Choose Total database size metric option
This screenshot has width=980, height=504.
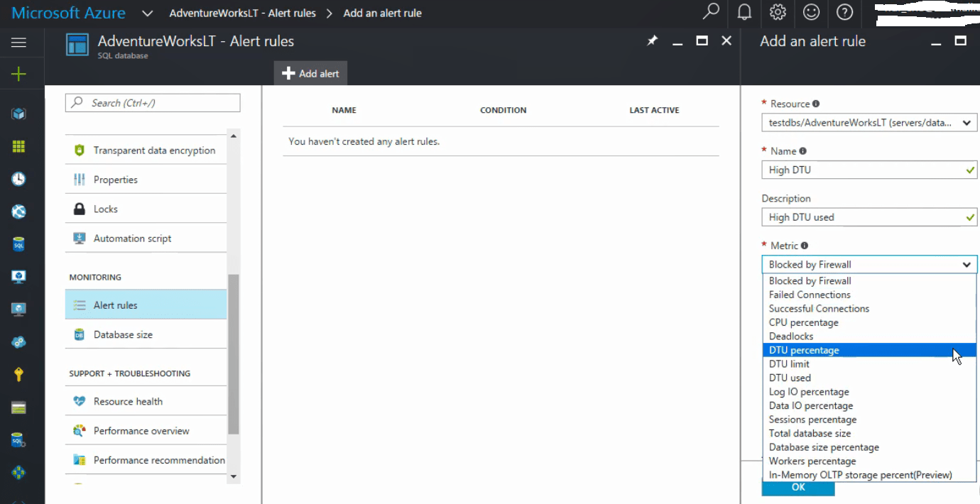869,433
